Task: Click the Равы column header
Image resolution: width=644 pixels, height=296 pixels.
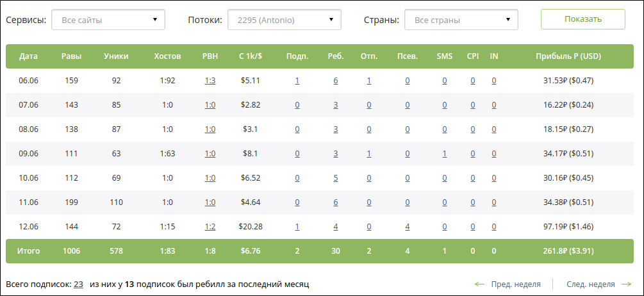Action: point(71,56)
